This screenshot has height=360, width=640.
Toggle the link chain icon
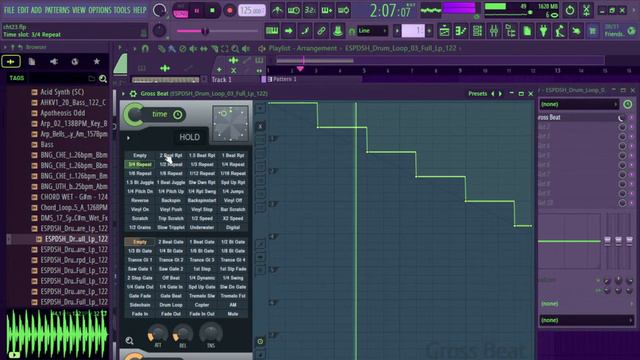click(321, 31)
